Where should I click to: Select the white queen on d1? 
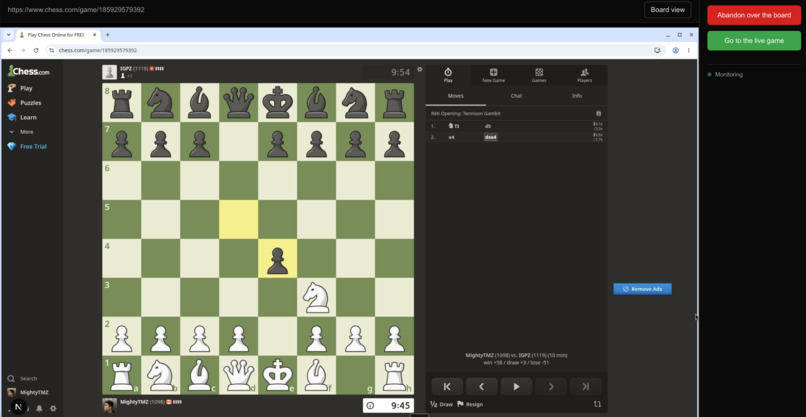(x=239, y=375)
